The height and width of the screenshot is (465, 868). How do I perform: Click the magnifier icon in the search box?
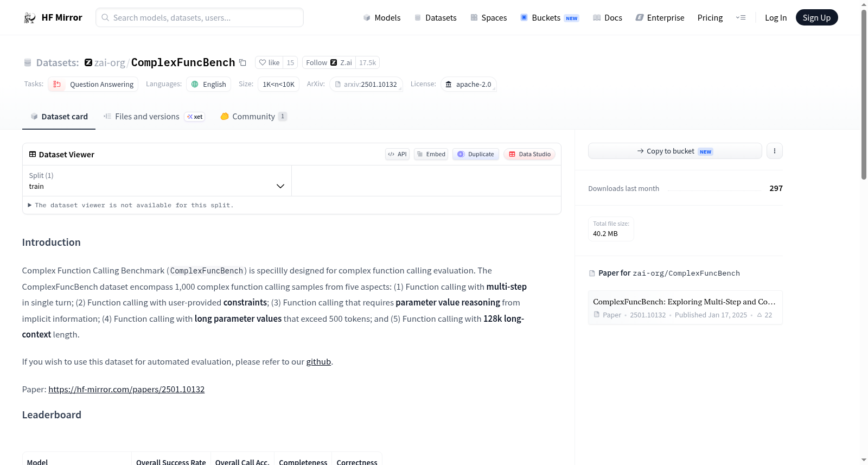click(106, 18)
